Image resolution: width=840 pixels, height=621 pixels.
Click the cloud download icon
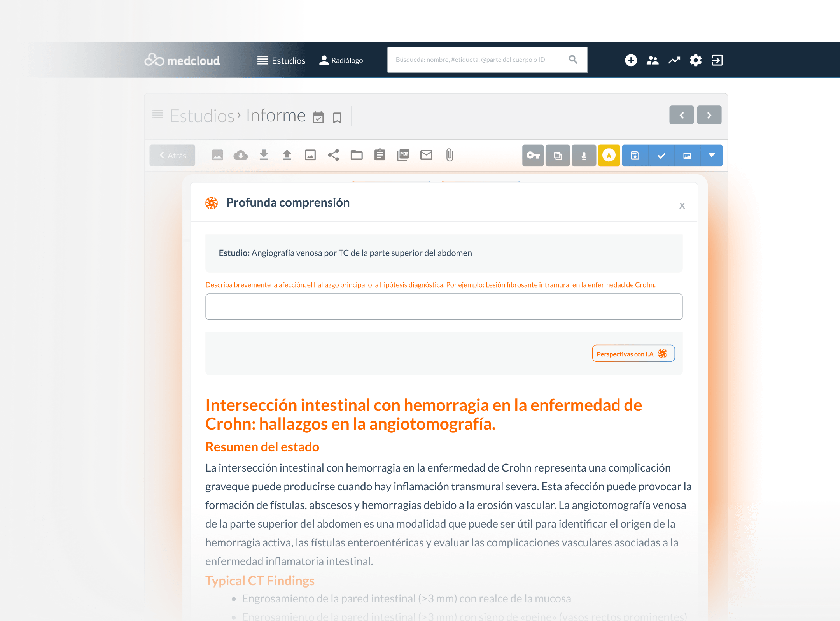click(240, 155)
